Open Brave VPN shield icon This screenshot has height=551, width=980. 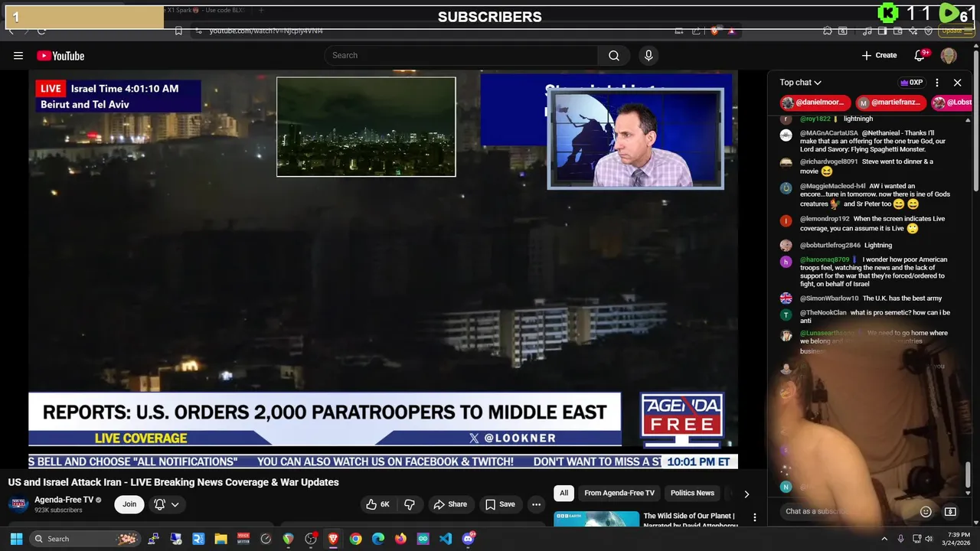[x=928, y=31]
